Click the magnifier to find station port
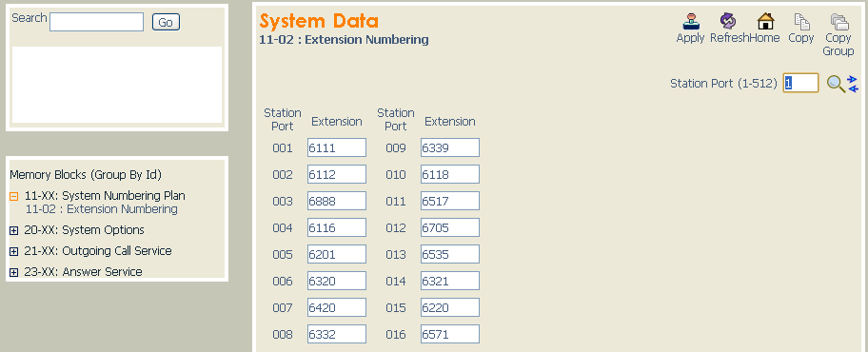Viewport: 868px width, 352px height. click(836, 84)
